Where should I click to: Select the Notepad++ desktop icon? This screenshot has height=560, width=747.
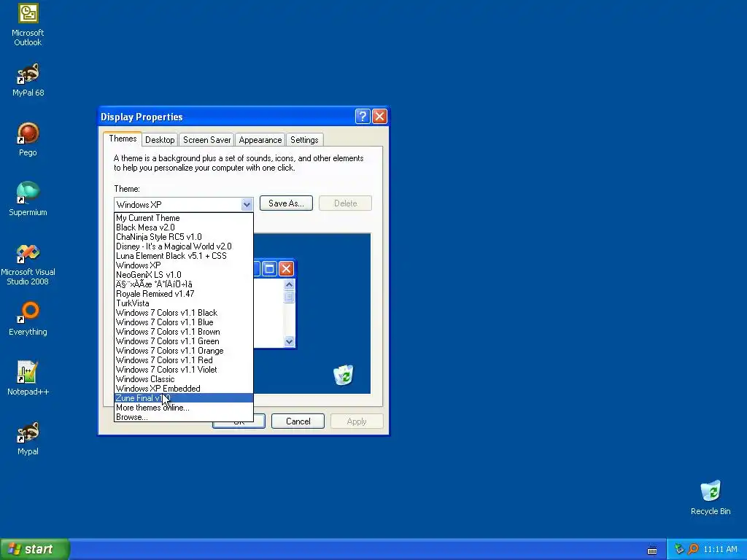(28, 378)
